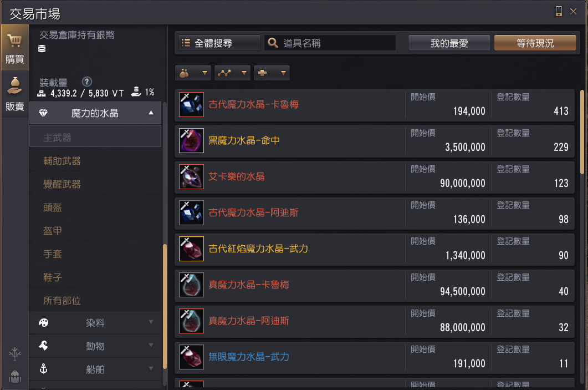Image resolution: width=588 pixels, height=390 pixels.
Task: Click the 等待現況 button
Action: click(x=535, y=43)
